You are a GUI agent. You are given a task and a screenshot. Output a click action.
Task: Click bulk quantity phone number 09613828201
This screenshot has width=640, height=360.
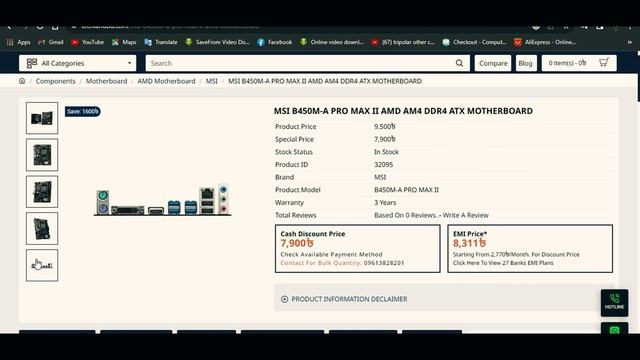[x=384, y=263]
